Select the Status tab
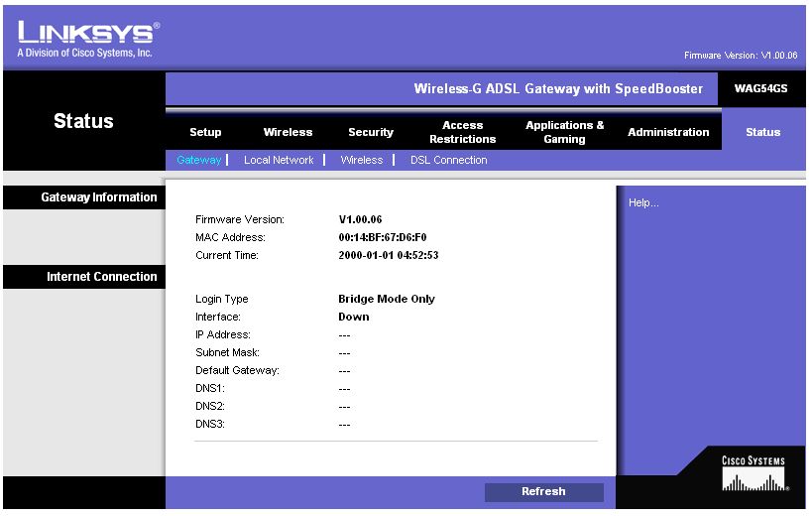812x516 pixels. click(x=762, y=132)
